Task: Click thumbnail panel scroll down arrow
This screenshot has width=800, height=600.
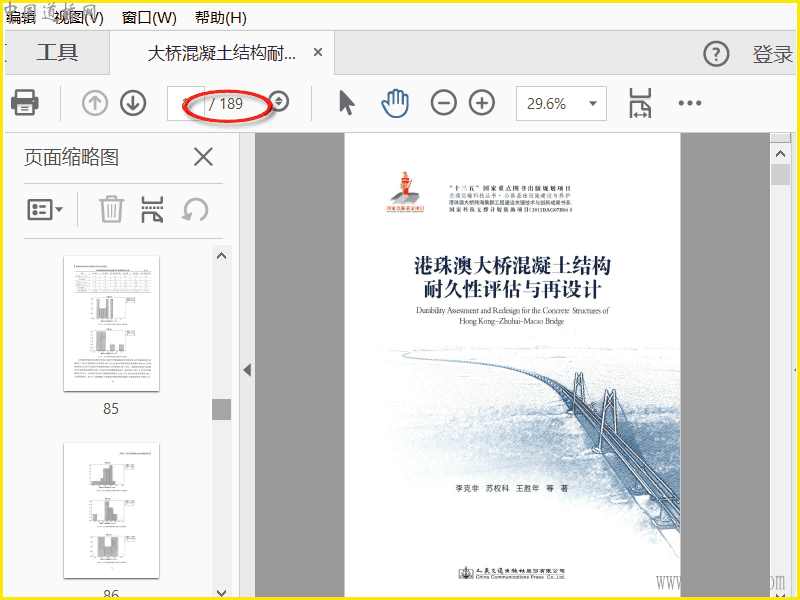Action: (x=221, y=592)
